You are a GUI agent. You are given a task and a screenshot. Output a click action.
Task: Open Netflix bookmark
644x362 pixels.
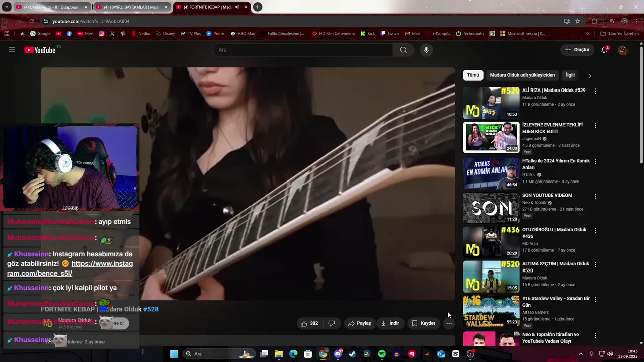tap(141, 34)
